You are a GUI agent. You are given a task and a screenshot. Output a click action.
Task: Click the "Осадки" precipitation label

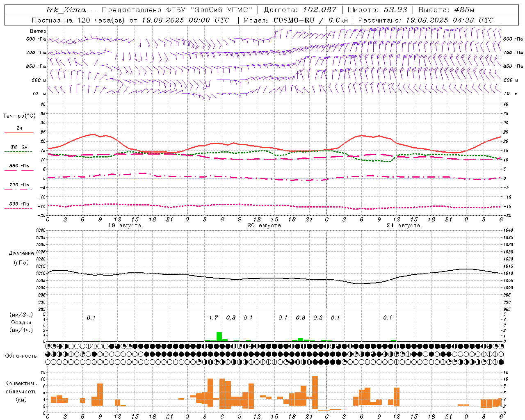point(21,322)
